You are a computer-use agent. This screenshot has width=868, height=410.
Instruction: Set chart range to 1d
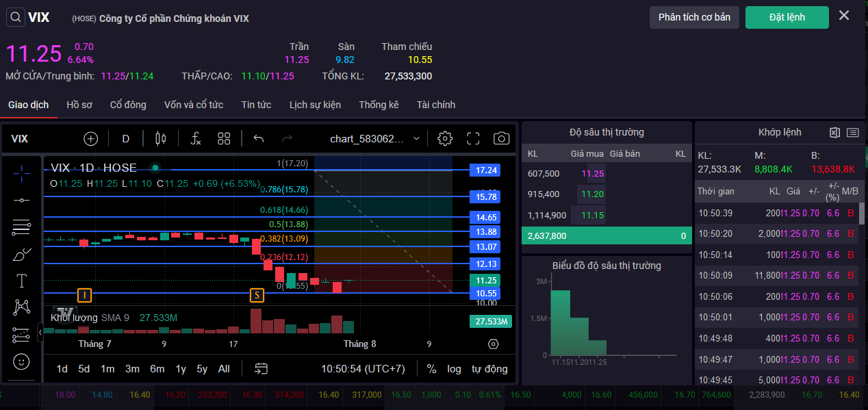[62, 369]
